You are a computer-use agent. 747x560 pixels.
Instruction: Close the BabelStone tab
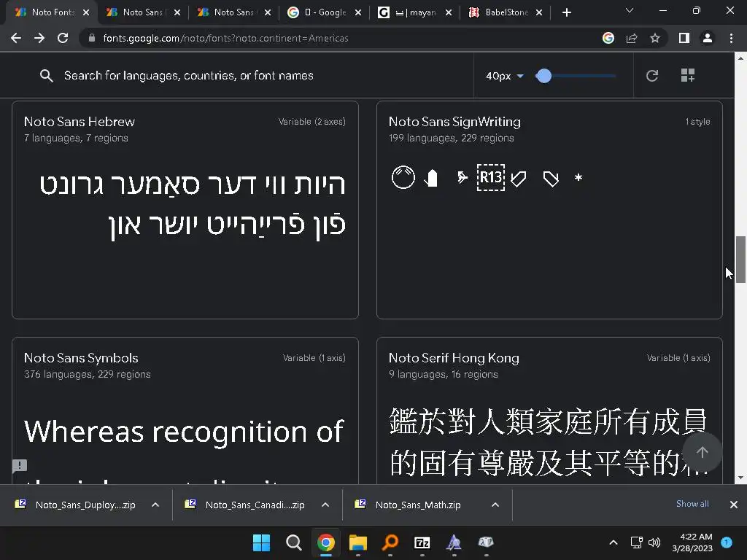pos(539,12)
